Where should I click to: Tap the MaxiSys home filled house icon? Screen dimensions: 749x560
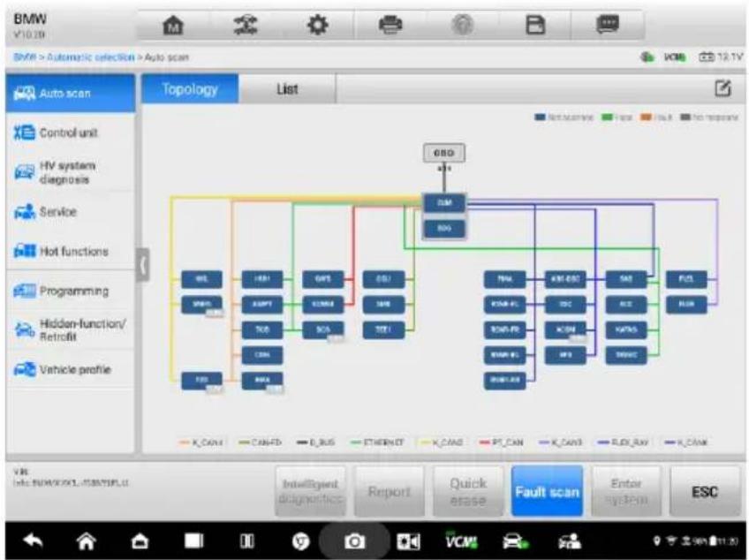(x=140, y=541)
